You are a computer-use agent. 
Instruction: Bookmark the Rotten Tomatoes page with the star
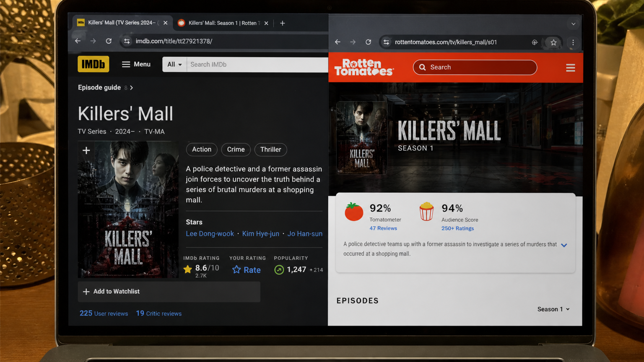(553, 42)
